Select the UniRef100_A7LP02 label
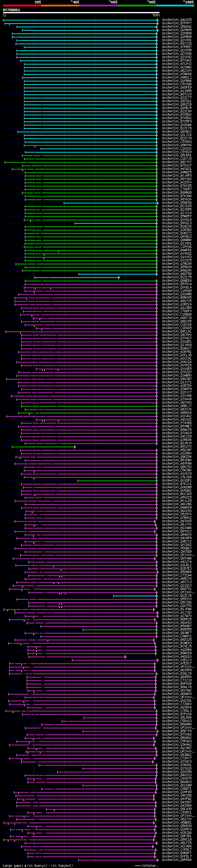The width and height of the screenshot is (197, 868). pos(177,64)
